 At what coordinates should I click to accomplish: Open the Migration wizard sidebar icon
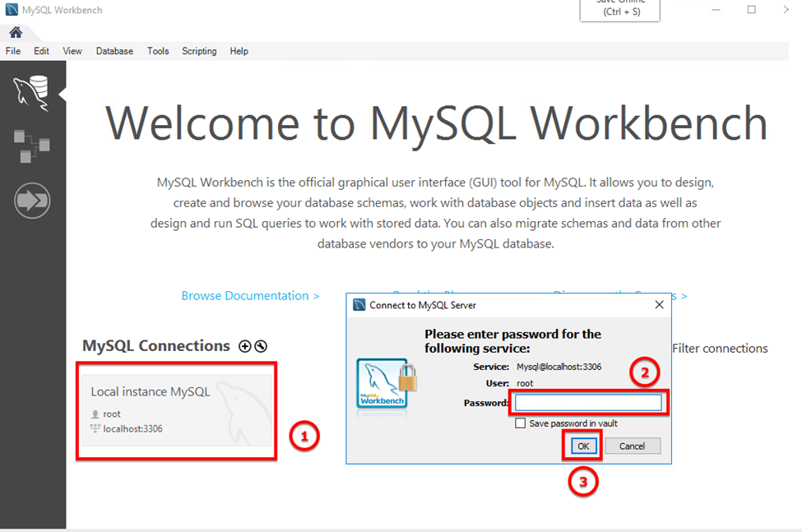[x=32, y=201]
